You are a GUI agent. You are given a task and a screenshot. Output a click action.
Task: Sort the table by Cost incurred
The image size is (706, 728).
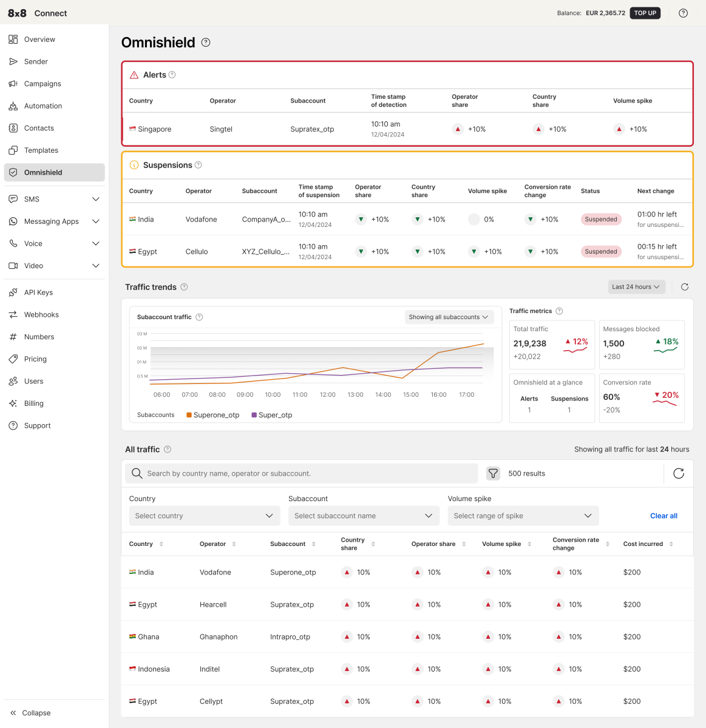pyautogui.click(x=671, y=544)
